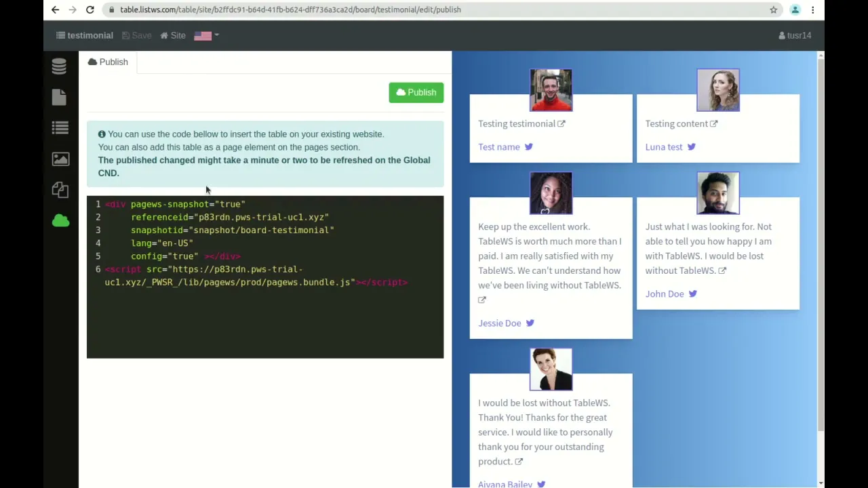Click the lang="en-US" code line
Image resolution: width=868 pixels, height=488 pixels.
click(162, 243)
